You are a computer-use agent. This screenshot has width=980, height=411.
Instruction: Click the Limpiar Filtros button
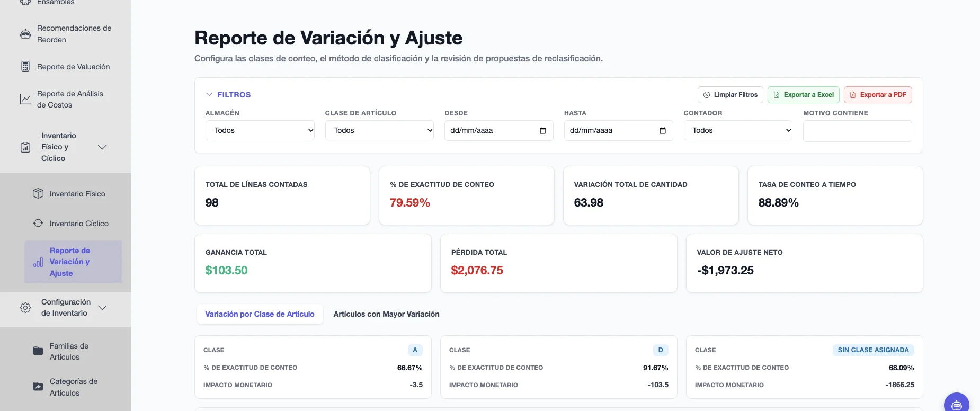[730, 95]
